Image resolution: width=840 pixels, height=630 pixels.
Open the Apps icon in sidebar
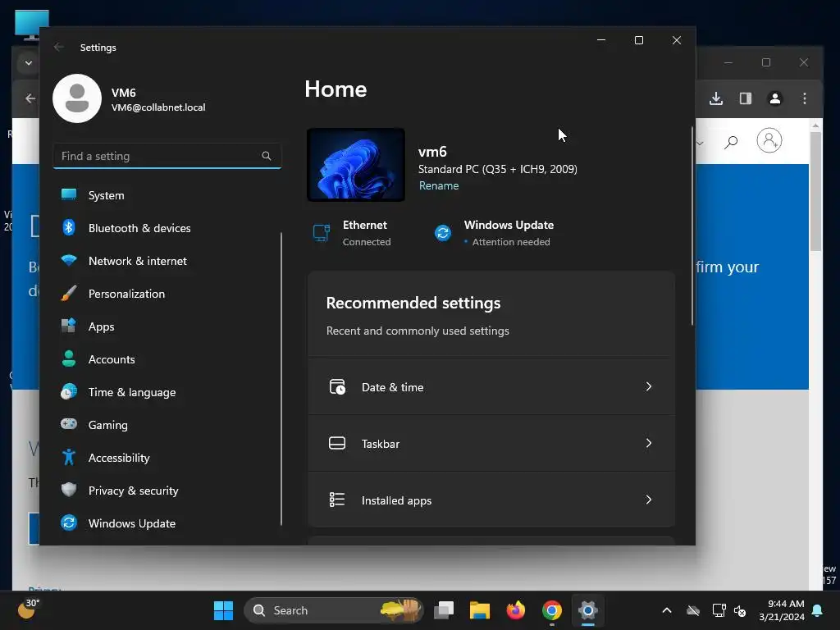[x=69, y=326]
